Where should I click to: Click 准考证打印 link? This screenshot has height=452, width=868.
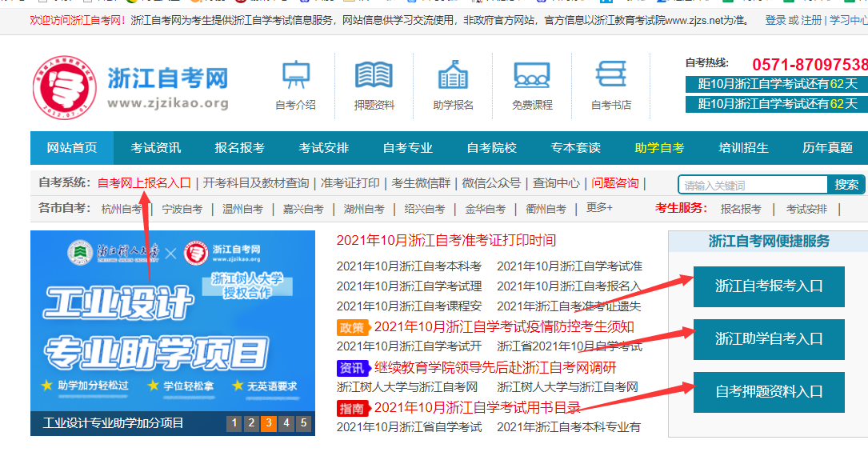point(350,183)
